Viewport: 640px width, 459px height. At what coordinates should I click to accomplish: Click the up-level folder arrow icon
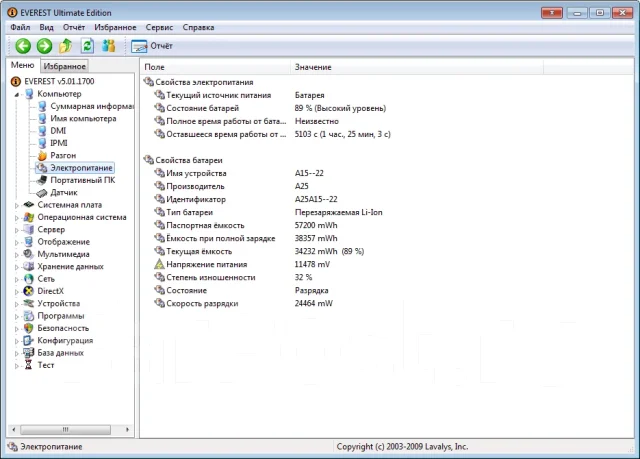(x=66, y=46)
